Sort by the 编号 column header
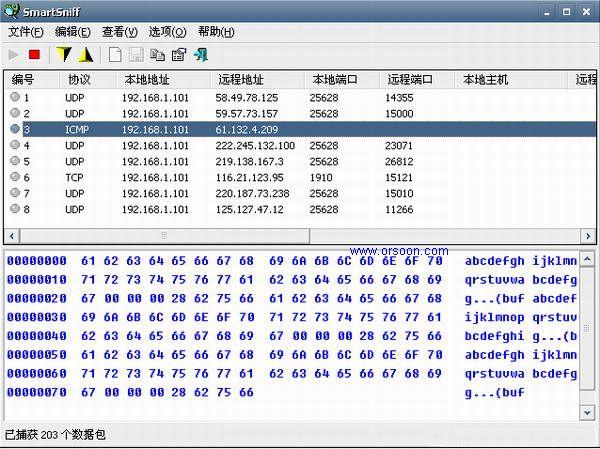 point(31,80)
